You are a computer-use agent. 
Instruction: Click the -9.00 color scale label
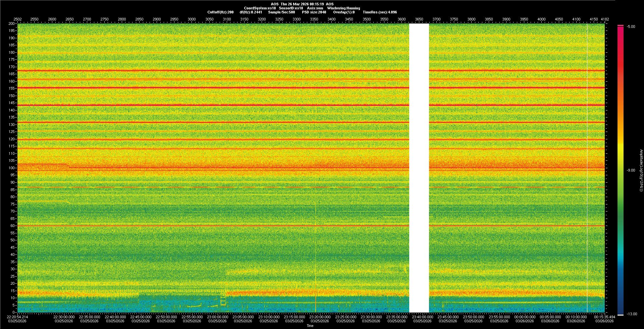(x=631, y=170)
